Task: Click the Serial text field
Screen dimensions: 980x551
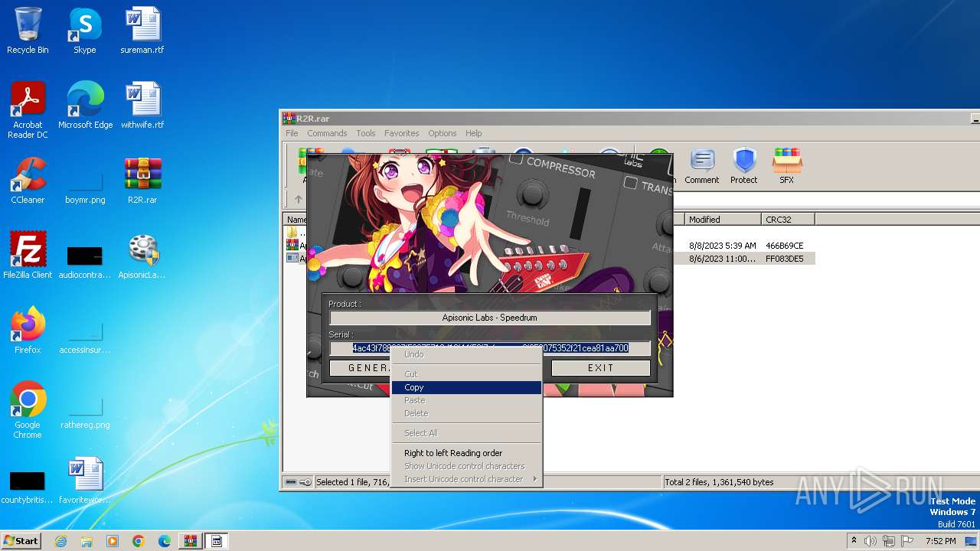Action: pyautogui.click(x=490, y=348)
